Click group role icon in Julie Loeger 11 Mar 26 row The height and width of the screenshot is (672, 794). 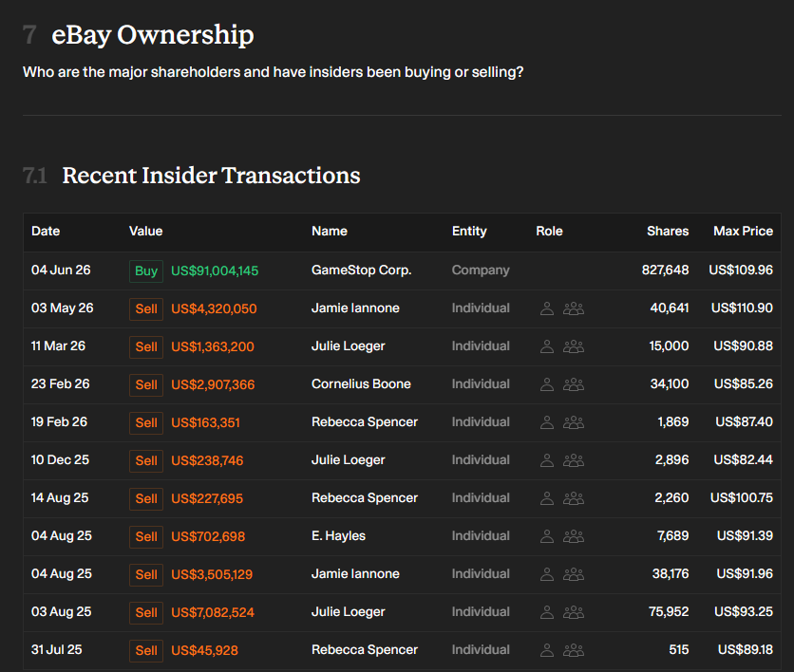574,346
